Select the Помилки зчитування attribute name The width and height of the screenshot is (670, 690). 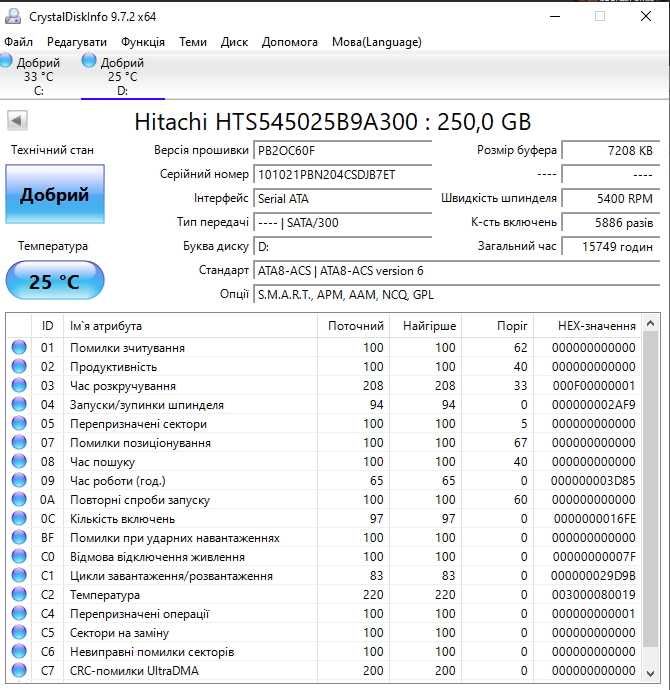(x=127, y=348)
